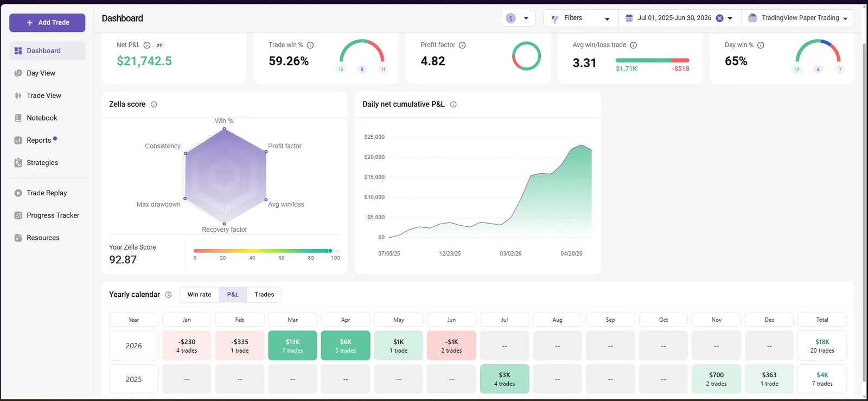Click the Add Trade button

tap(47, 23)
